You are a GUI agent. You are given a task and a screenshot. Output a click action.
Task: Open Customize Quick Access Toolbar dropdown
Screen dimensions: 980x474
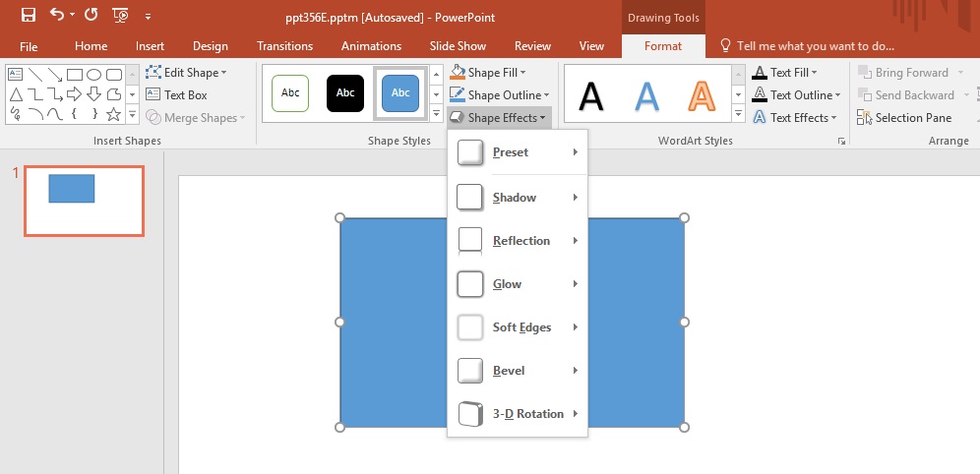pos(149,17)
